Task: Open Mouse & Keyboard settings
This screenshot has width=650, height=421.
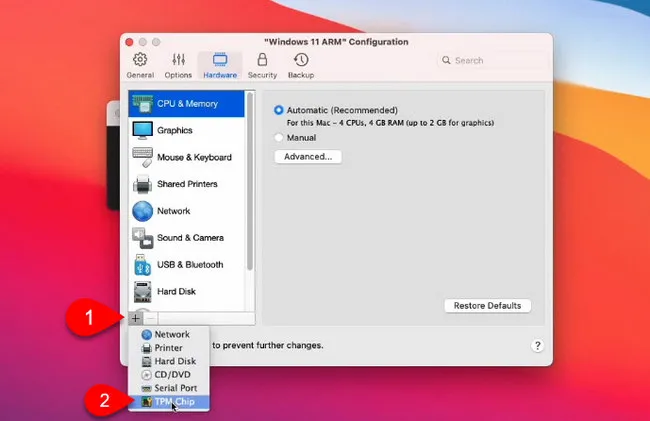Action: (187, 157)
